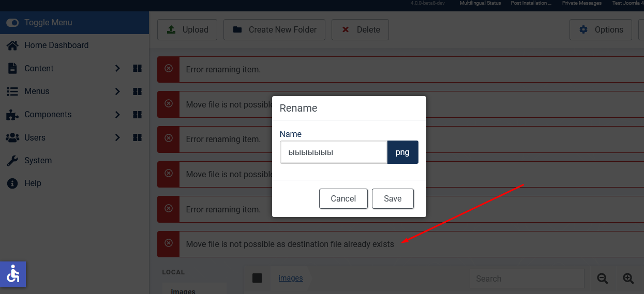This screenshot has width=644, height=294.
Task: Open the Users menu item
Action: [x=35, y=137]
